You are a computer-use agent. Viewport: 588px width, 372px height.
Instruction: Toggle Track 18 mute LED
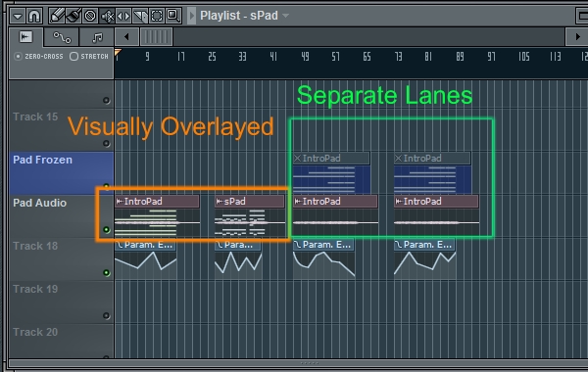coord(107,272)
